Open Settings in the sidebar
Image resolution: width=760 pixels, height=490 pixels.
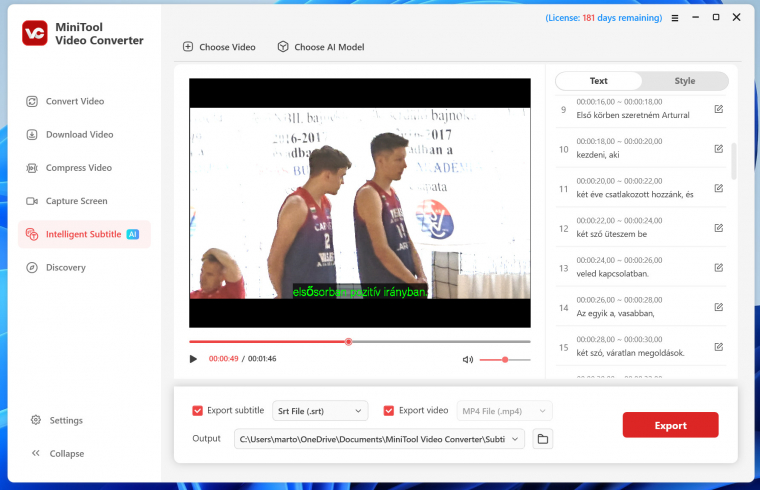coord(66,420)
